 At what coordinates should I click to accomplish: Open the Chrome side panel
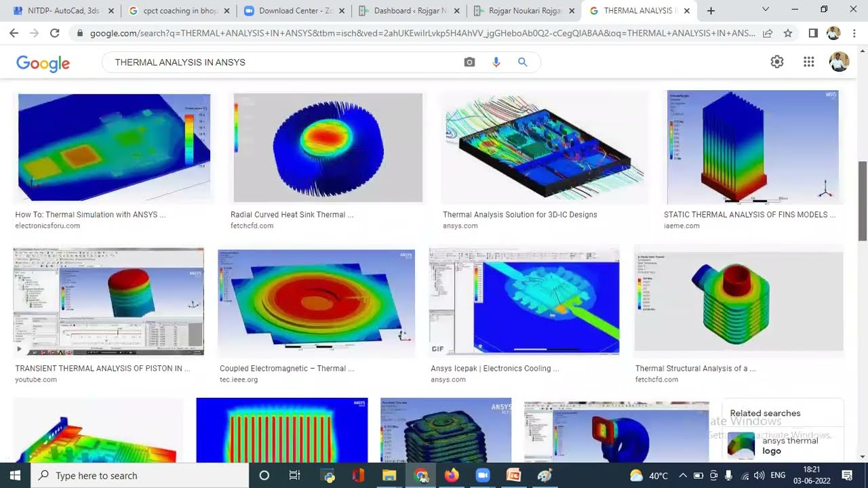point(813,33)
